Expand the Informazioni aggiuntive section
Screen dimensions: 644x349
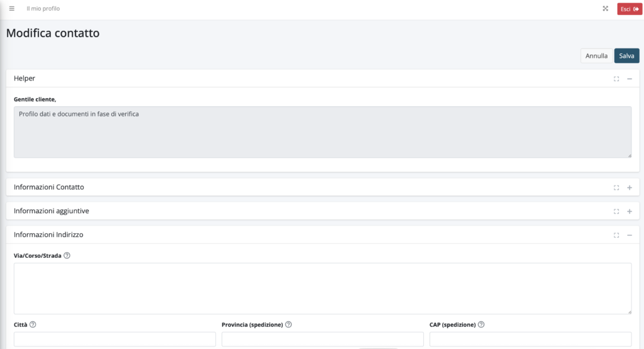(630, 211)
